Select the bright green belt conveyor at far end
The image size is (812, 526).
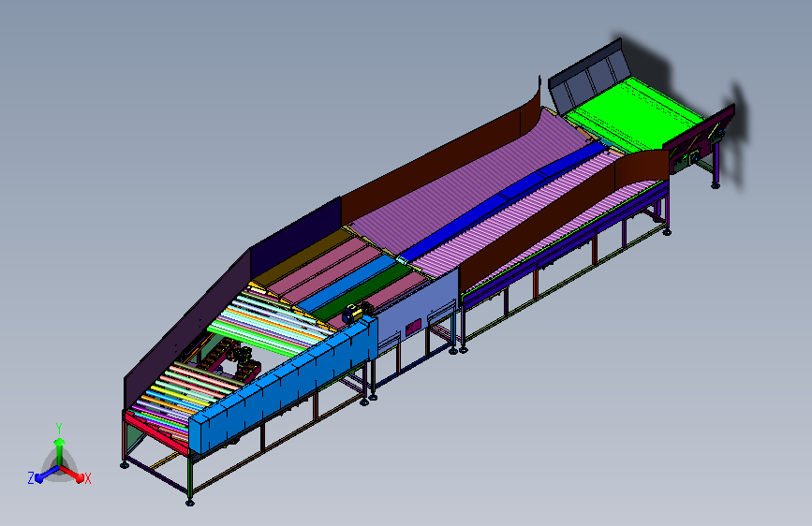(x=634, y=115)
